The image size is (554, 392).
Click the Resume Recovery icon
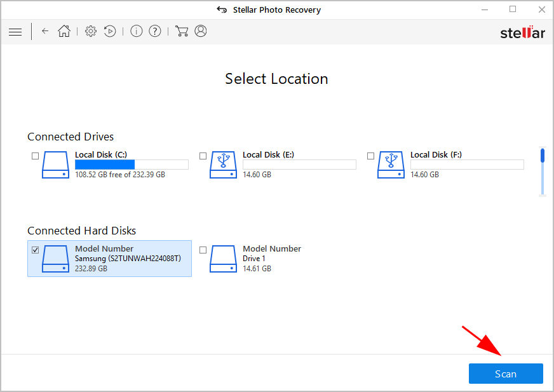coord(110,31)
